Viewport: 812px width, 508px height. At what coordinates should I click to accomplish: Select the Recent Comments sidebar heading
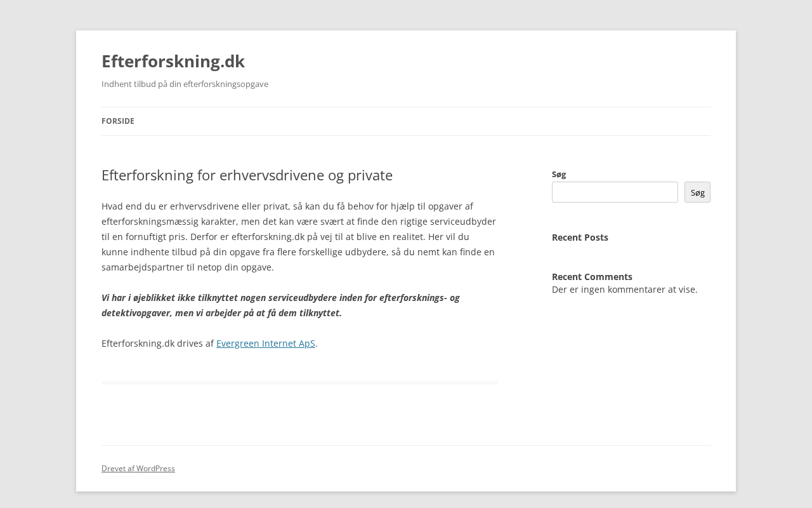(x=592, y=277)
